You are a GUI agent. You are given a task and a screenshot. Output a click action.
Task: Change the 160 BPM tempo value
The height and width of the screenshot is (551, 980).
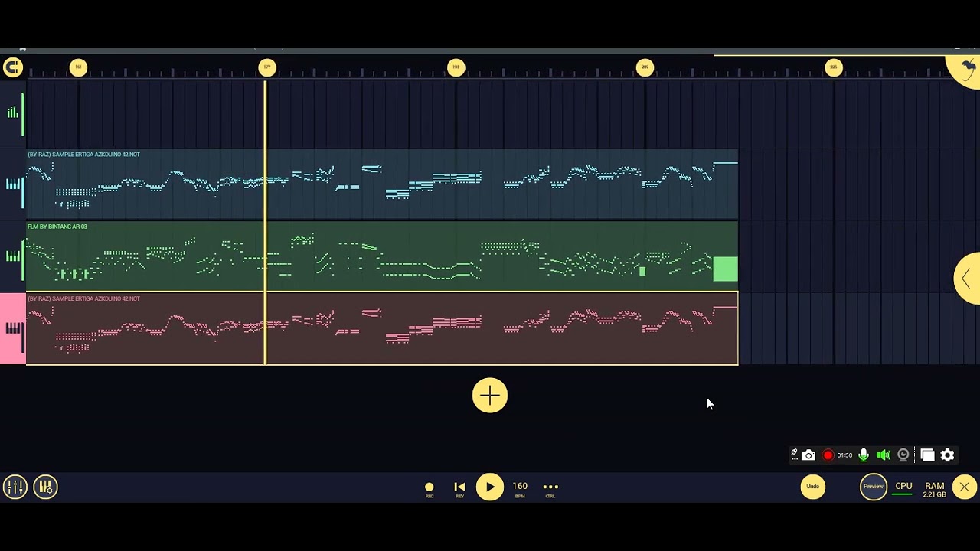coord(520,489)
